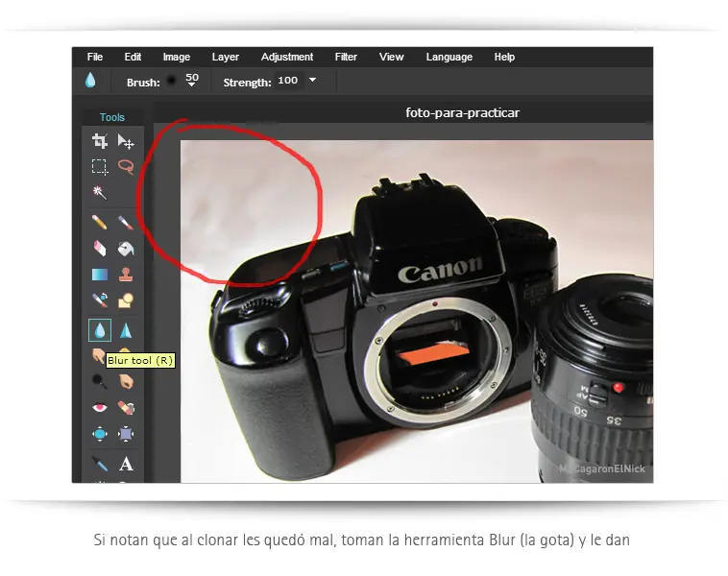Open the Layer menu
Screen dimensions: 728x576
[225, 57]
